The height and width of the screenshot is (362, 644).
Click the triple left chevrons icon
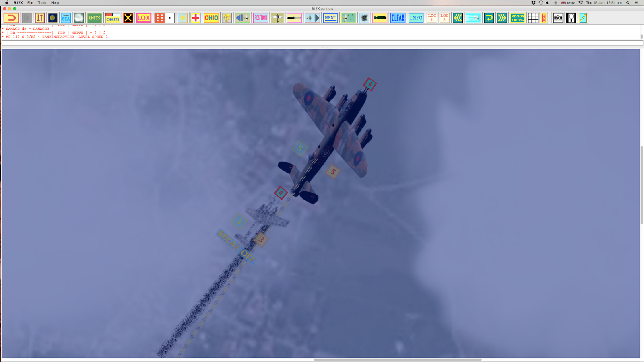click(x=458, y=18)
